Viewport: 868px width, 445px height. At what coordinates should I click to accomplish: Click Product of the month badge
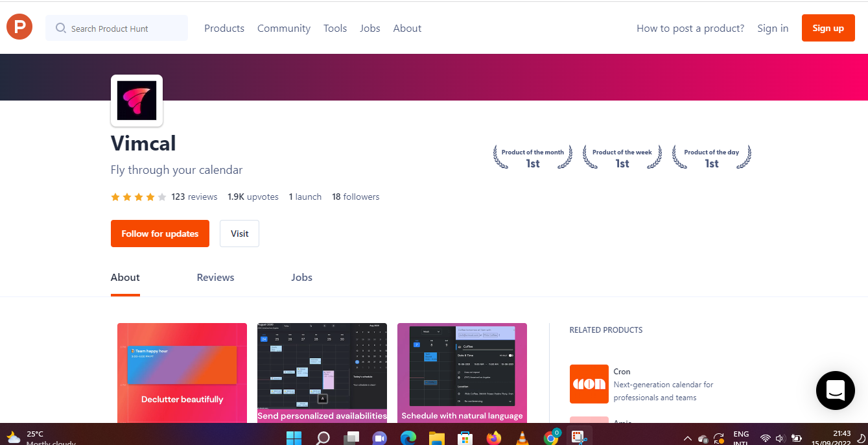pyautogui.click(x=533, y=158)
